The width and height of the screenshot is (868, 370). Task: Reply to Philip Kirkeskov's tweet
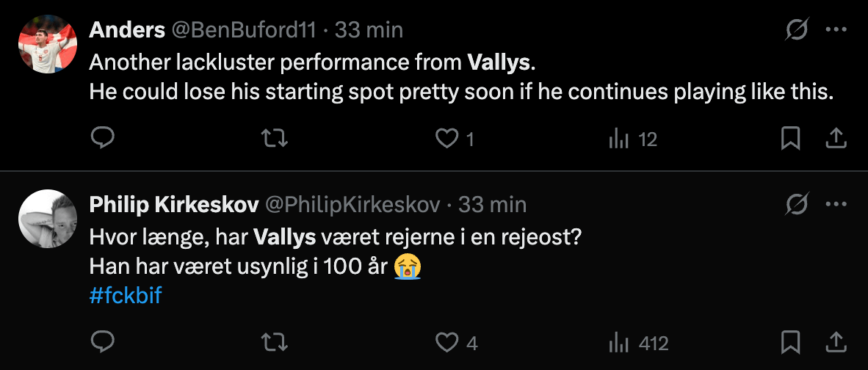point(102,342)
